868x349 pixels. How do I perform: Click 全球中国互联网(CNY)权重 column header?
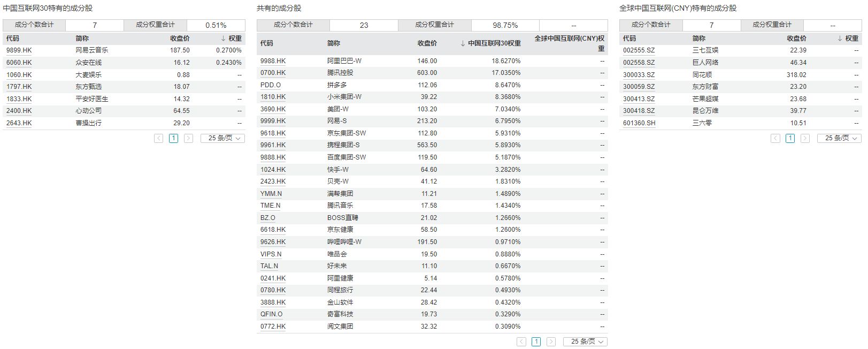pyautogui.click(x=570, y=43)
